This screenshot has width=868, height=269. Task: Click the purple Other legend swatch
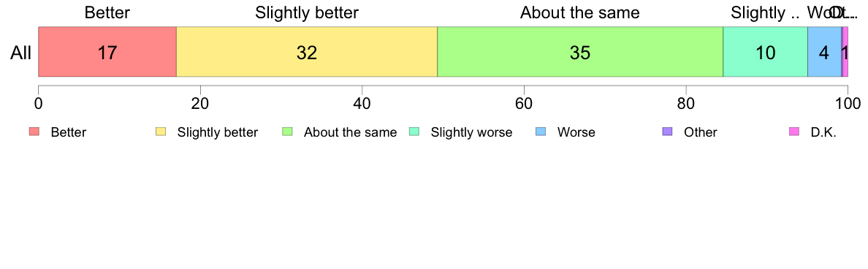(x=668, y=132)
